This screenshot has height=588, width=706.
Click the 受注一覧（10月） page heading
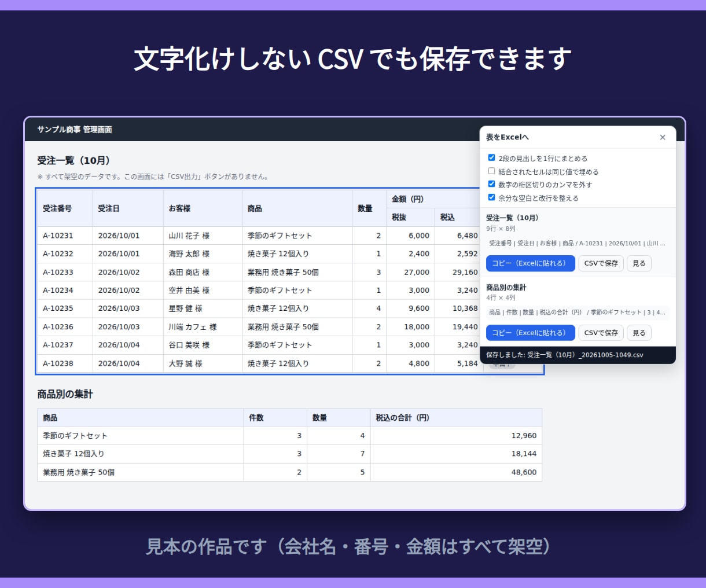click(73, 160)
